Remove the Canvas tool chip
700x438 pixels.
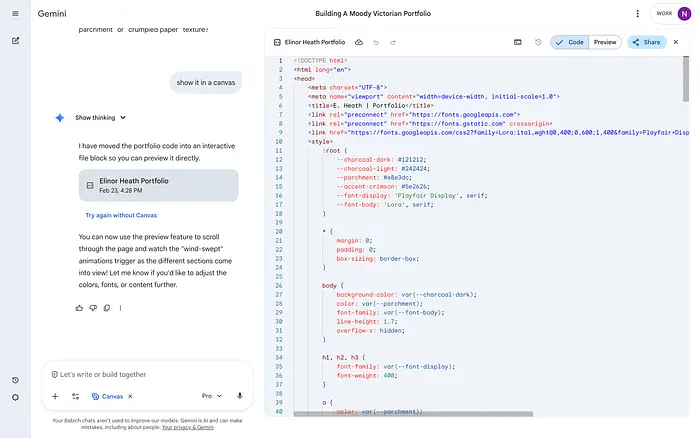(x=130, y=396)
